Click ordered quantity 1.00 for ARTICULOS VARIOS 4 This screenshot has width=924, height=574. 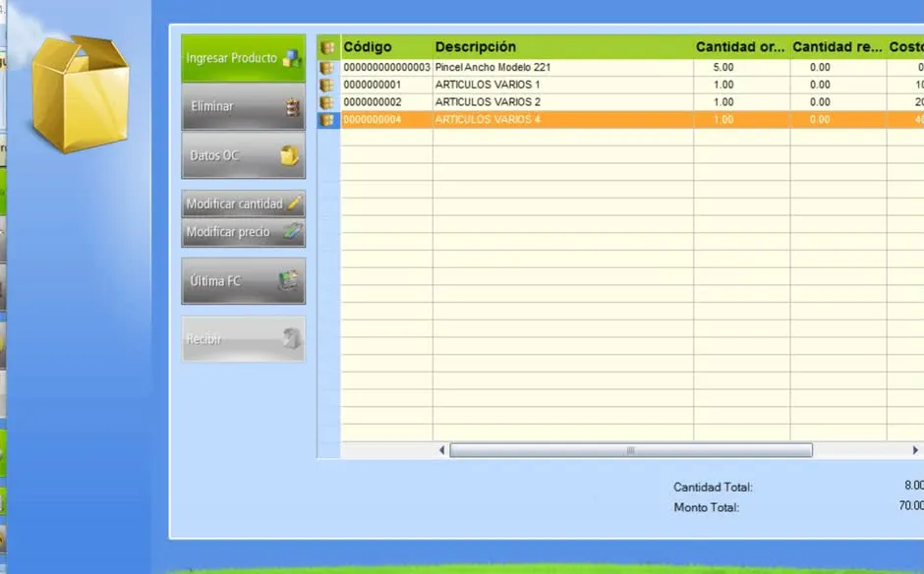723,120
